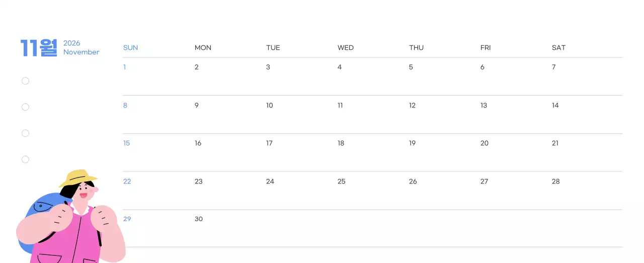Select the WED column header

click(346, 48)
